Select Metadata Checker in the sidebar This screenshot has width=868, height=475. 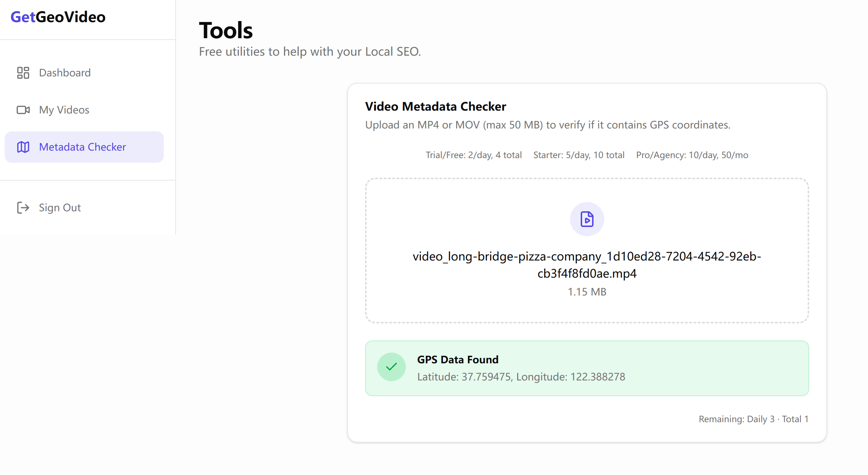click(x=82, y=147)
